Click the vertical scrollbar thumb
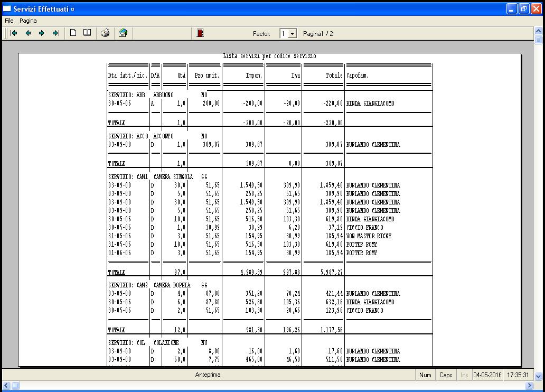The width and height of the screenshot is (545, 392). pos(538,40)
